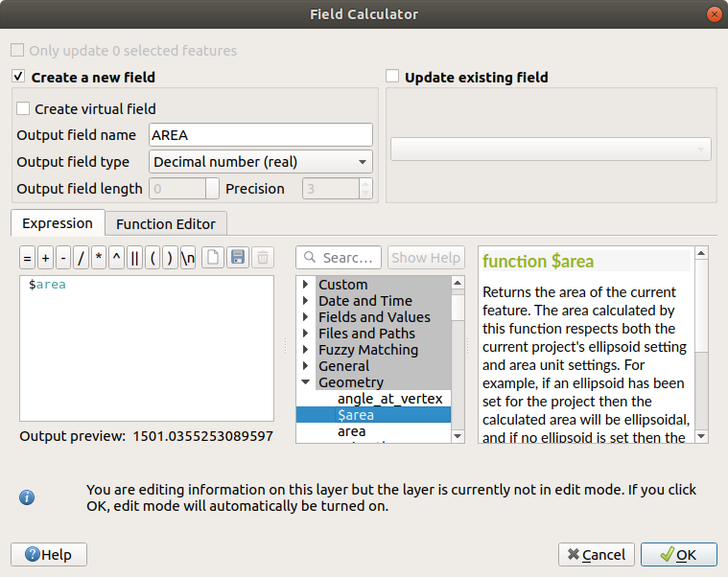The image size is (728, 577).
Task: Enable Create virtual field
Action: click(x=24, y=109)
